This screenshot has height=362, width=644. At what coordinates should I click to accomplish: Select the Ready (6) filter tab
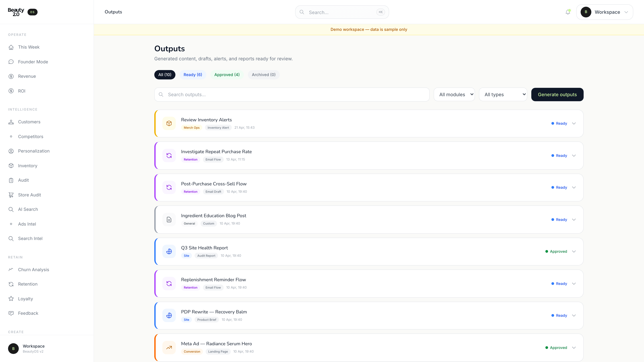[x=193, y=75]
